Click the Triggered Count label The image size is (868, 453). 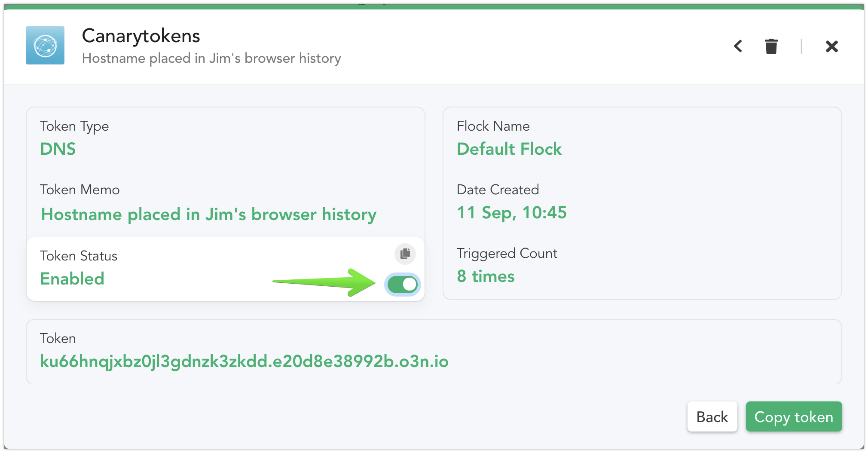click(507, 253)
